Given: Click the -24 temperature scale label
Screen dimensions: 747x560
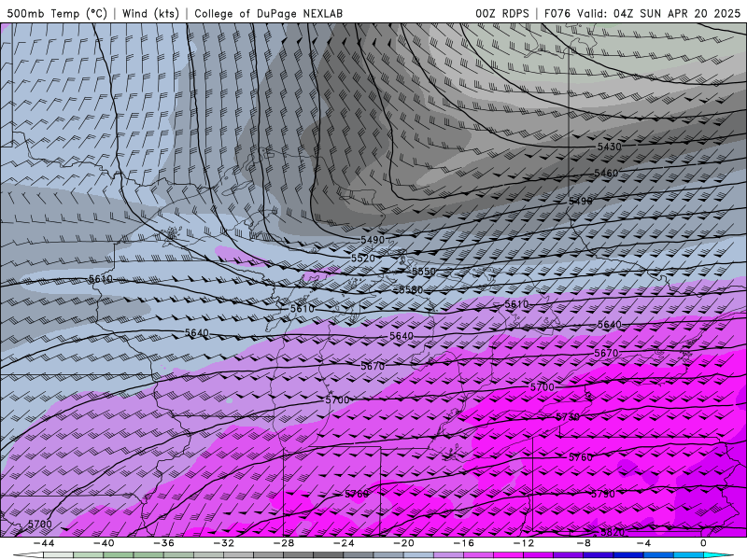Looking at the screenshot, I should (x=344, y=543).
